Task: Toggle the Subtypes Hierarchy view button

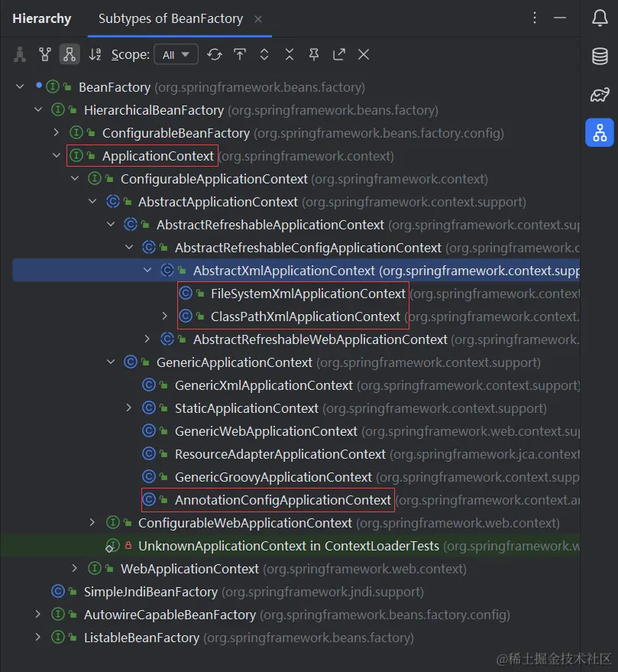Action: click(x=69, y=54)
